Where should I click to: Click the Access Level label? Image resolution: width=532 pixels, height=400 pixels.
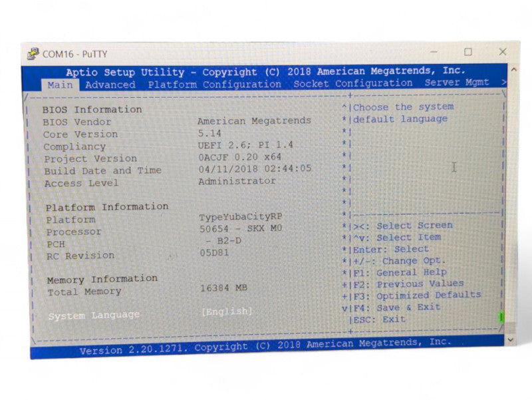tap(82, 184)
